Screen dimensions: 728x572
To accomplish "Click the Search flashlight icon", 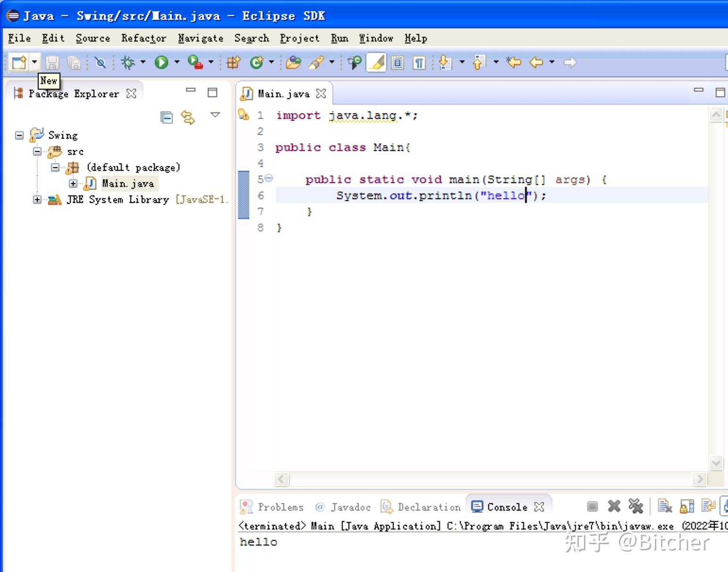I will click(x=316, y=62).
